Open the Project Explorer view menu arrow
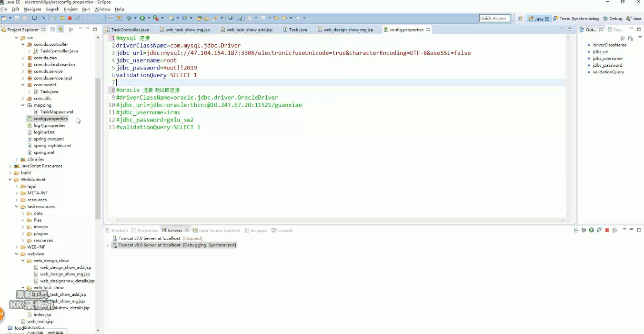Image resolution: width=644 pixels, height=334 pixels. (80, 29)
